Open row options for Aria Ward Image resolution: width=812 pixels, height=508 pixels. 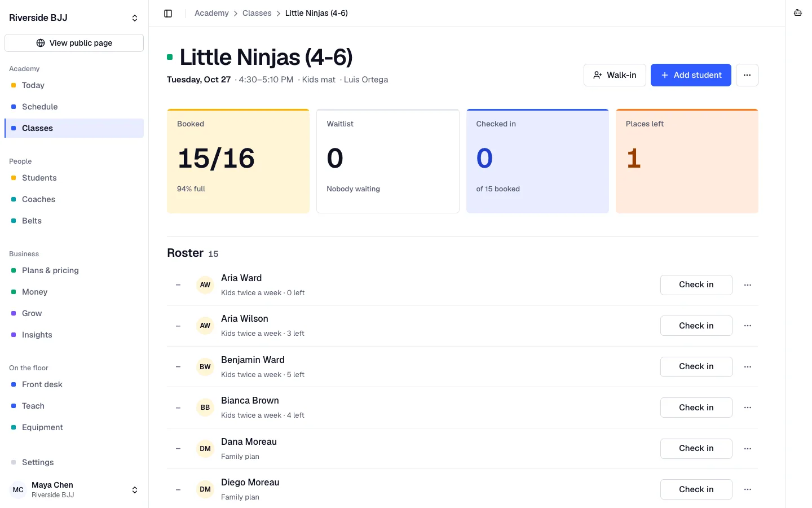pyautogui.click(x=748, y=285)
